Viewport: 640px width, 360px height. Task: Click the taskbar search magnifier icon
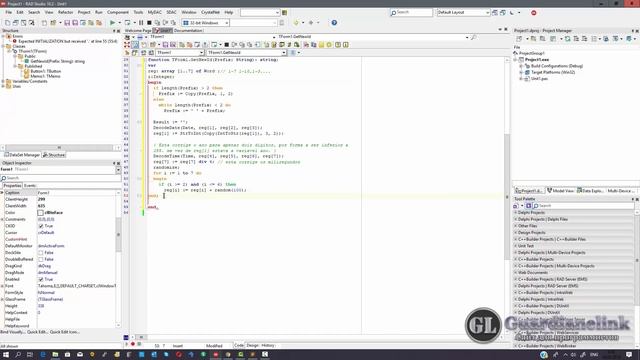[x=18, y=355]
